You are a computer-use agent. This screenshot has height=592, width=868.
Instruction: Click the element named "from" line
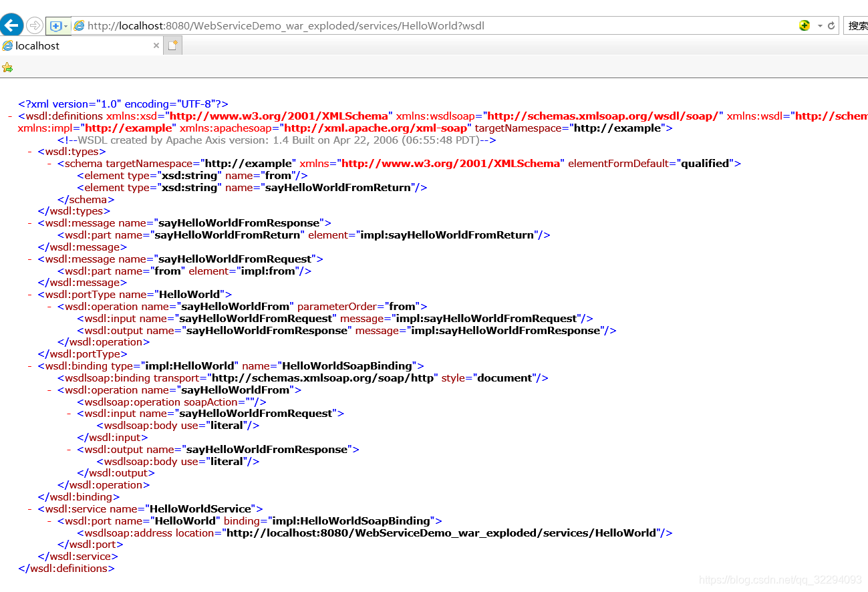coord(192,176)
